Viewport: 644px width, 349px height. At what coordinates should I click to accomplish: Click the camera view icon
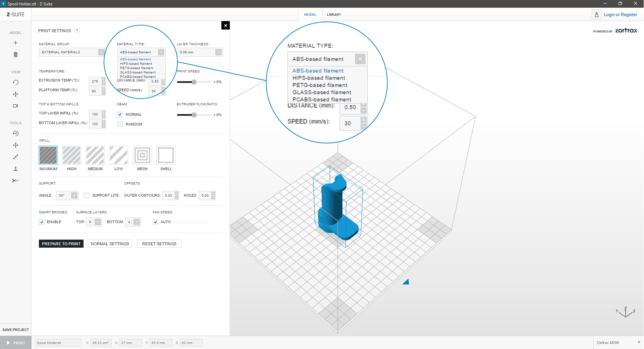tap(15, 106)
